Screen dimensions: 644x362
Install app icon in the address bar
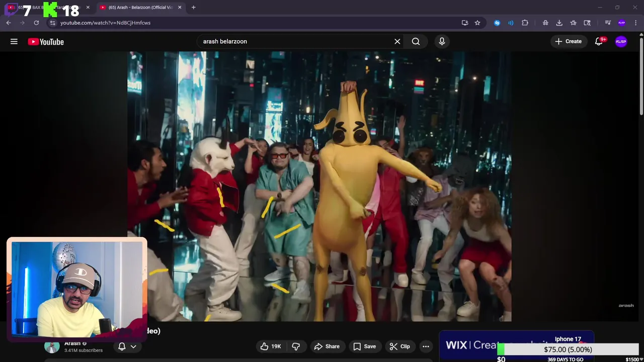[465, 23]
